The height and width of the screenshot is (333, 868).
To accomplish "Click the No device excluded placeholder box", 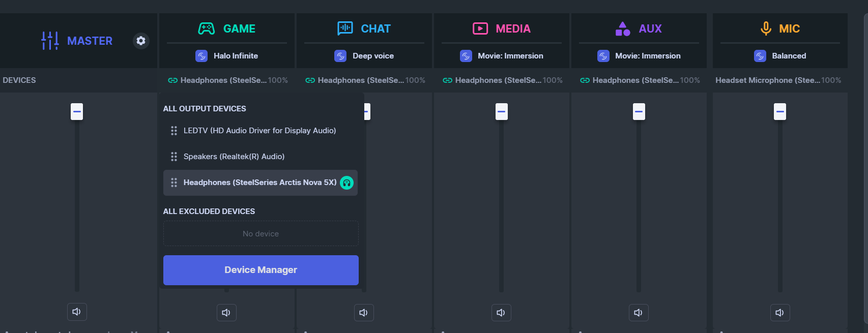I will (x=261, y=233).
